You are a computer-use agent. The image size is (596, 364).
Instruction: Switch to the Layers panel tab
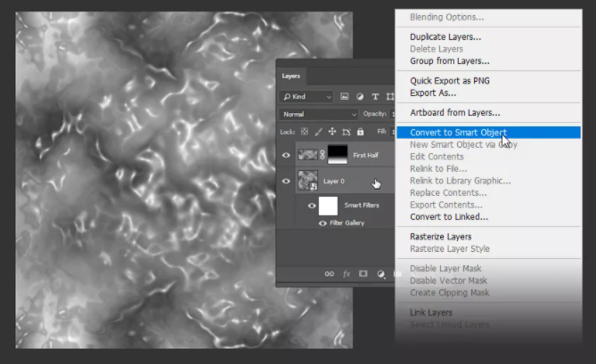pos(291,76)
